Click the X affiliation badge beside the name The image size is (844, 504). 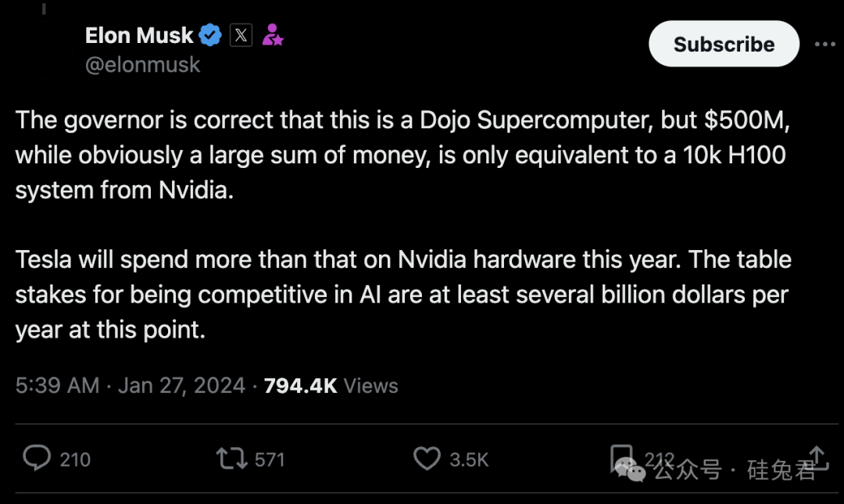point(241,36)
